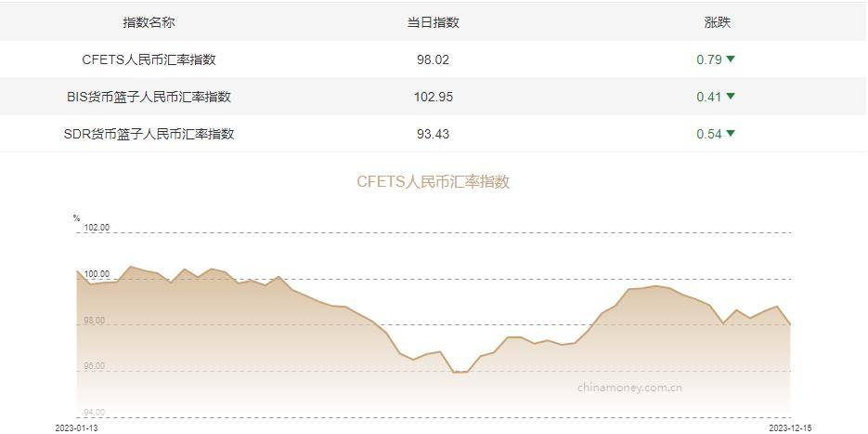Click the chart line's final data point
This screenshot has width=868, height=434.
[790, 324]
